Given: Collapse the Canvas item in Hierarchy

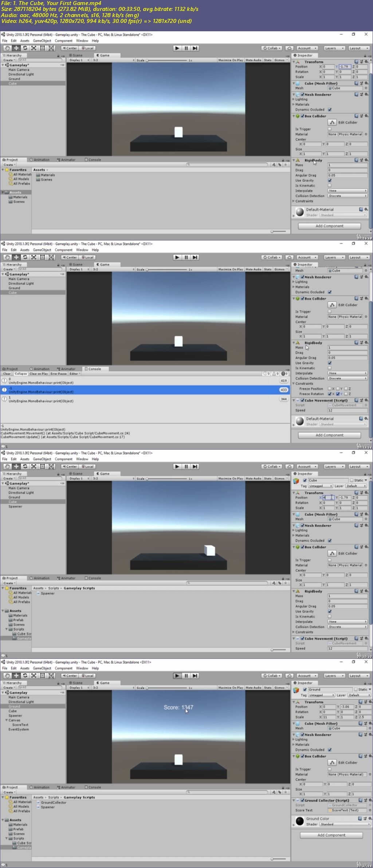Looking at the screenshot, I should click(x=7, y=720).
